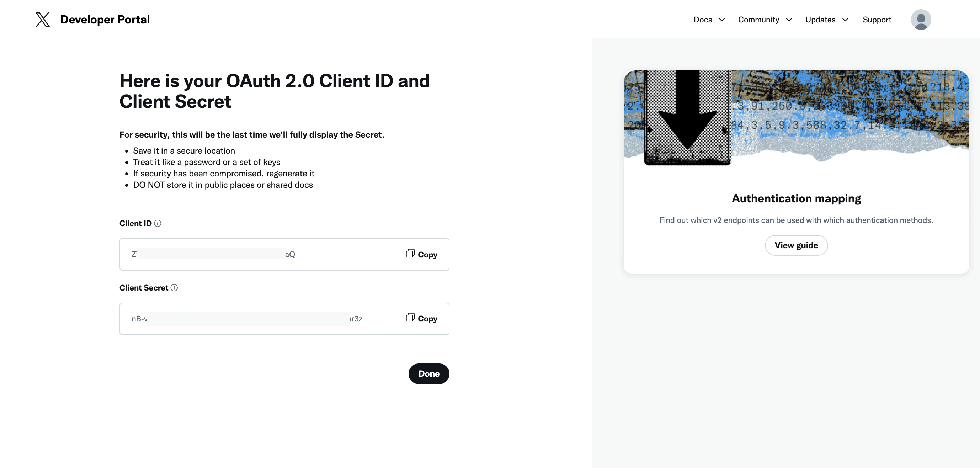Screen dimensions: 980x468
Task: Click the 'Client Secret' label
Action: pyautogui.click(x=144, y=288)
